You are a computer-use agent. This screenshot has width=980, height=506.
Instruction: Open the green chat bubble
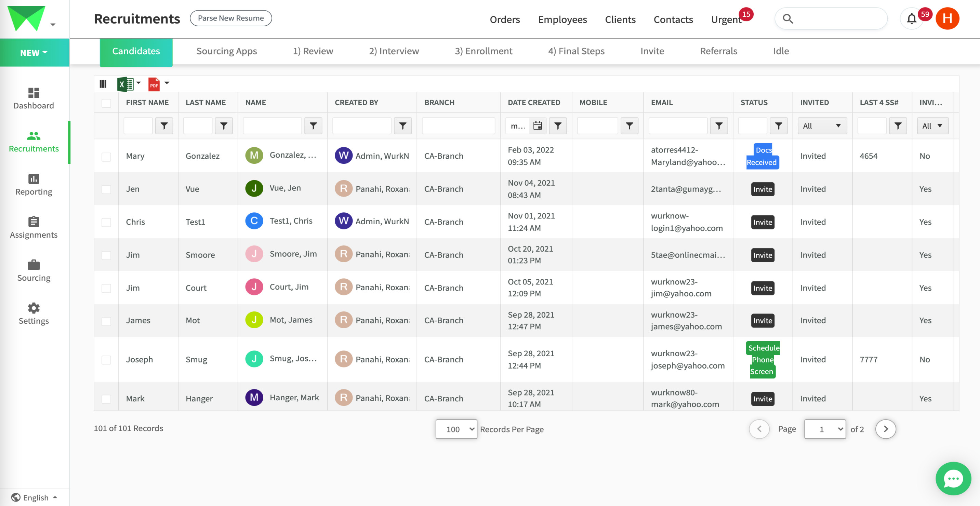[x=953, y=478]
